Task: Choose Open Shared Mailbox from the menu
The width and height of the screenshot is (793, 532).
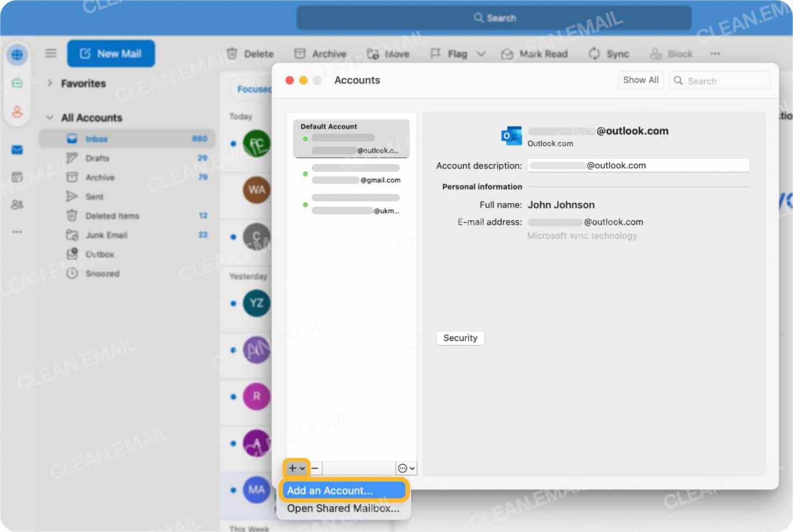Action: (x=343, y=508)
